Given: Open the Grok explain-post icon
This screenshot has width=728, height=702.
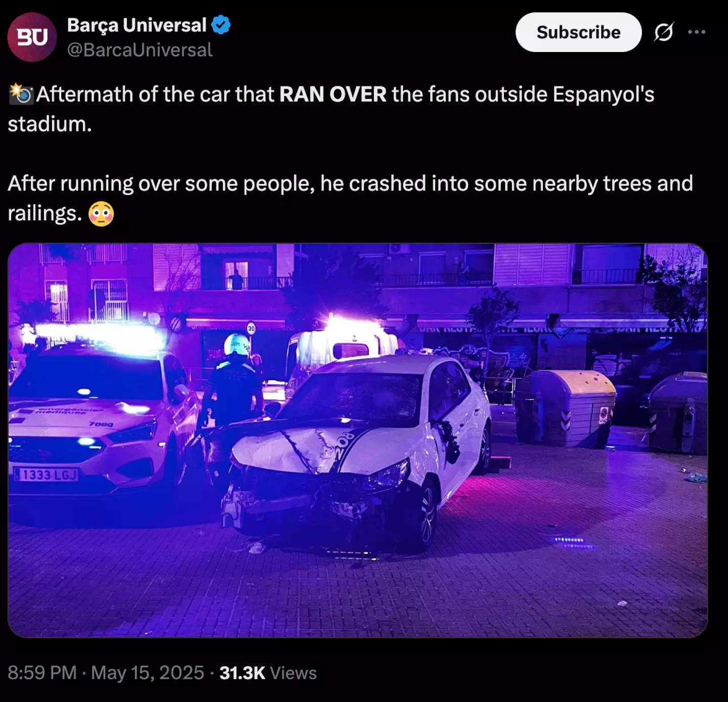Looking at the screenshot, I should 663,32.
